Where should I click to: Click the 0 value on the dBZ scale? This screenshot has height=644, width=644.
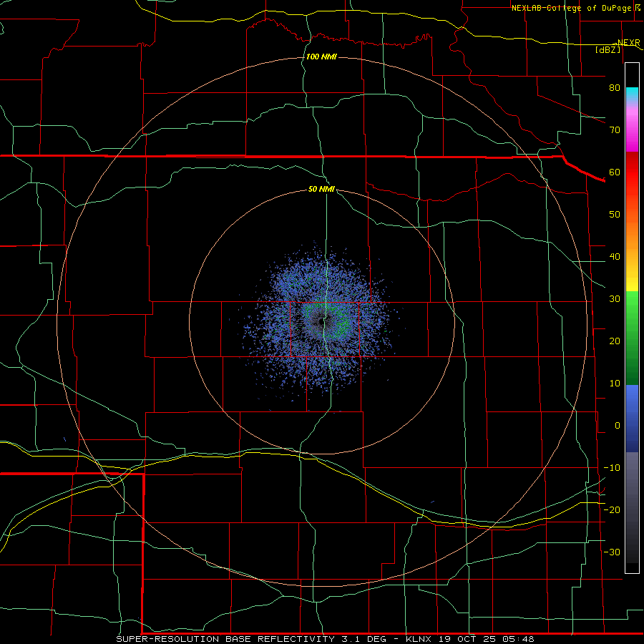[618, 426]
